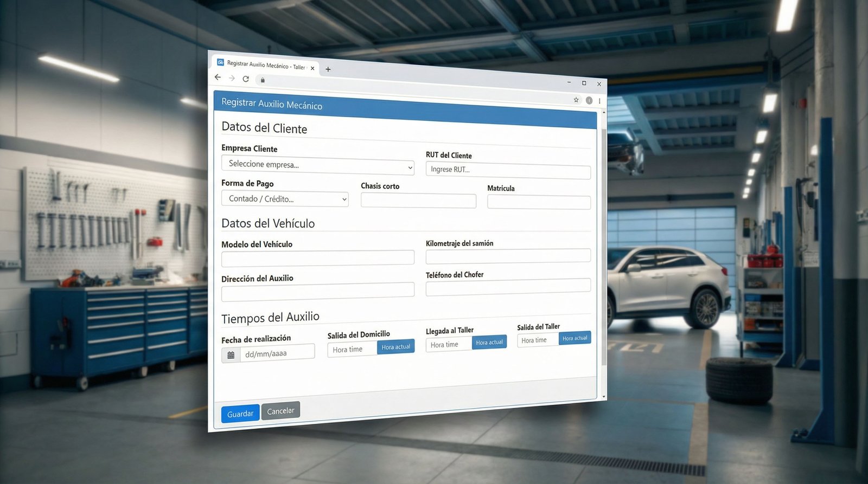Expand the Empresa Cliente dropdown
The height and width of the screenshot is (484, 868).
(x=317, y=165)
